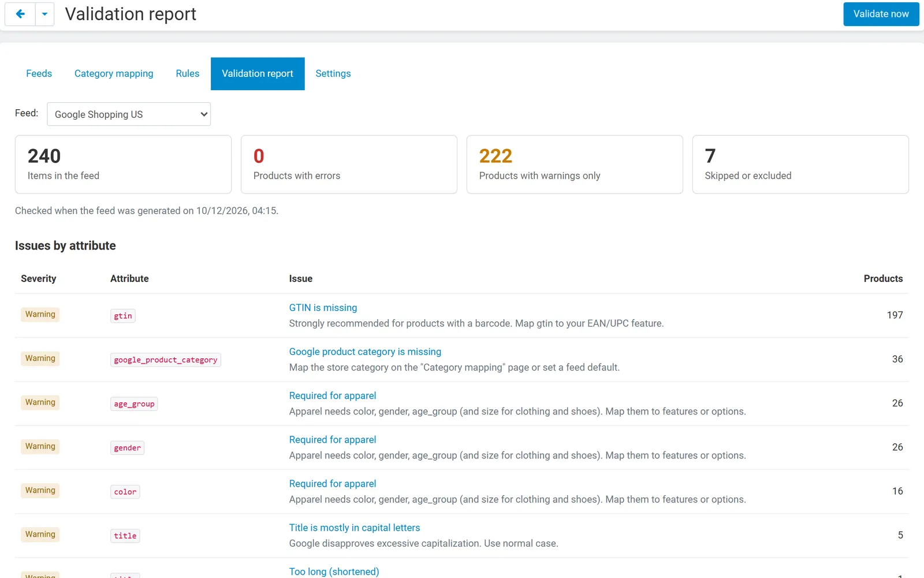Open the GTIN is missing link

click(323, 307)
